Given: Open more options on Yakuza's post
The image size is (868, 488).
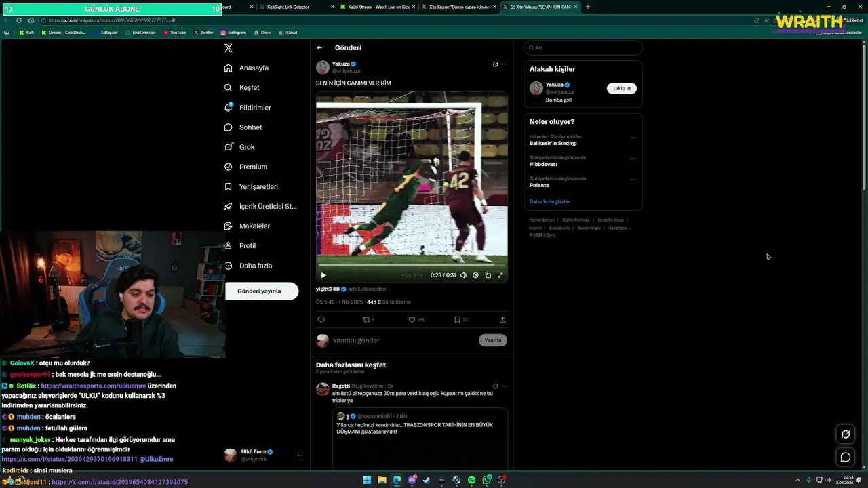Looking at the screenshot, I should [504, 64].
